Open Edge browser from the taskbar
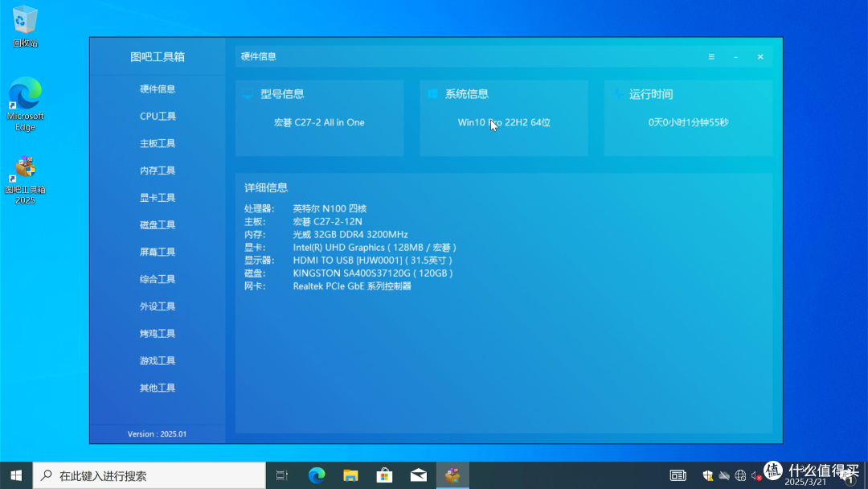Screen dimensions: 868x489 317,475
